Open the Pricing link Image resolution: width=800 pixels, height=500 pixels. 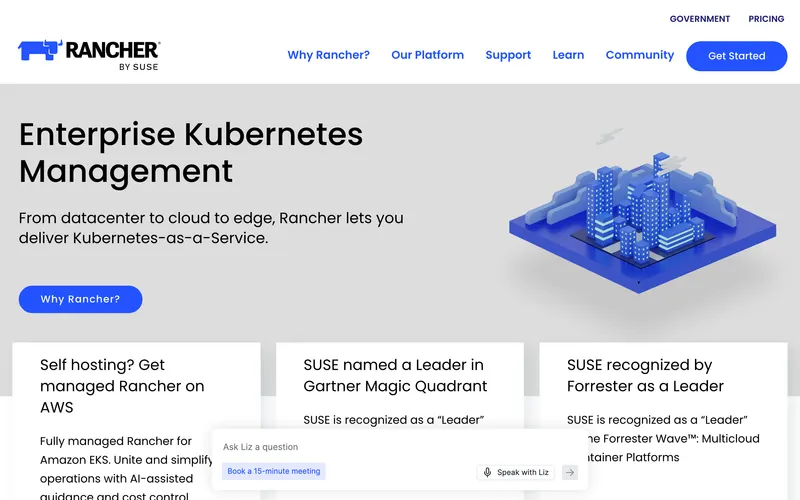[766, 19]
